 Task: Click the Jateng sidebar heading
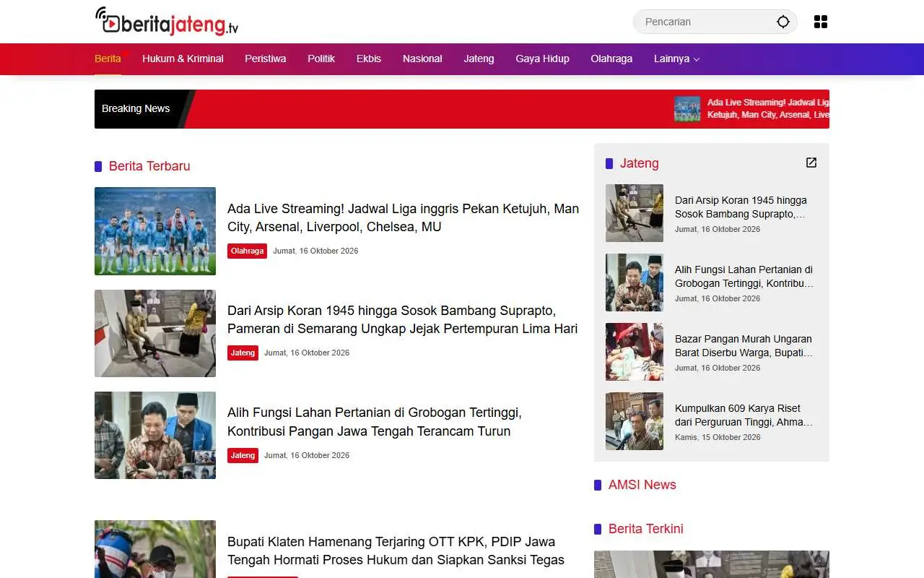[640, 163]
